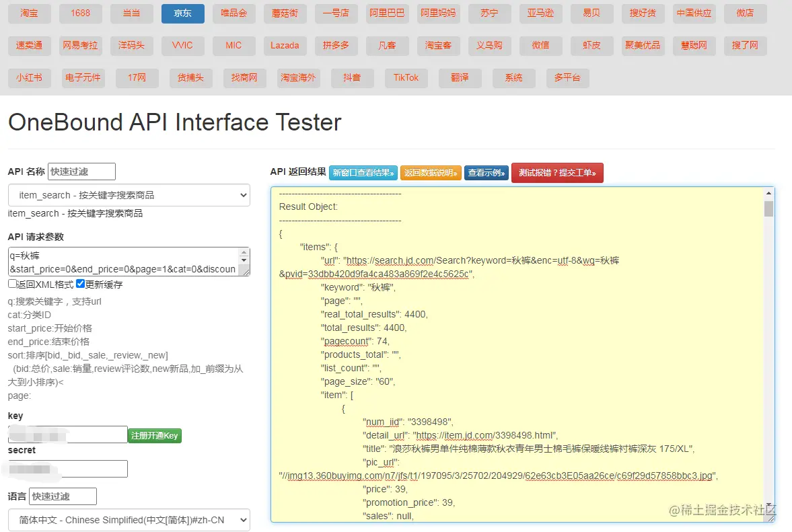Click the parameters textarea scroll up arrow
The image size is (792, 532).
244,252
